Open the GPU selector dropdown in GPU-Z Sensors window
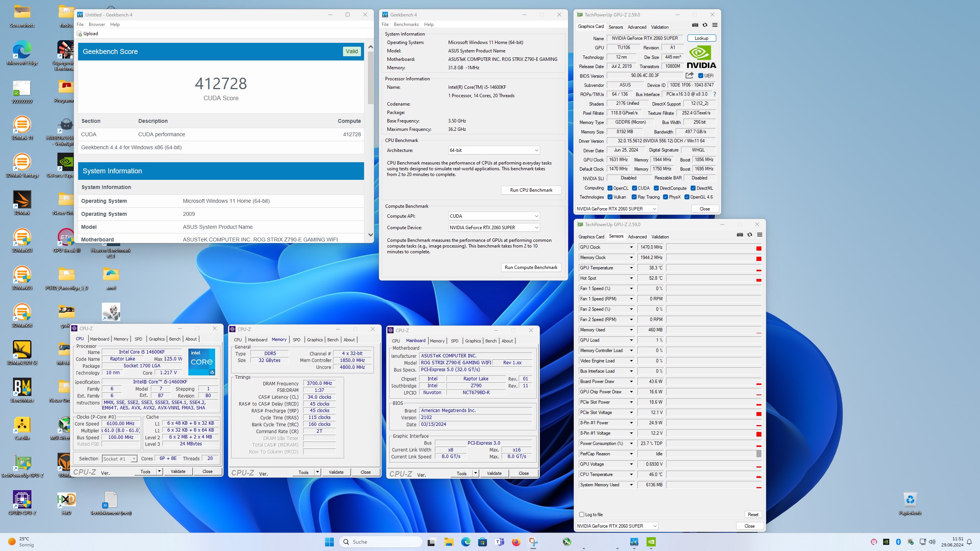 (x=617, y=526)
